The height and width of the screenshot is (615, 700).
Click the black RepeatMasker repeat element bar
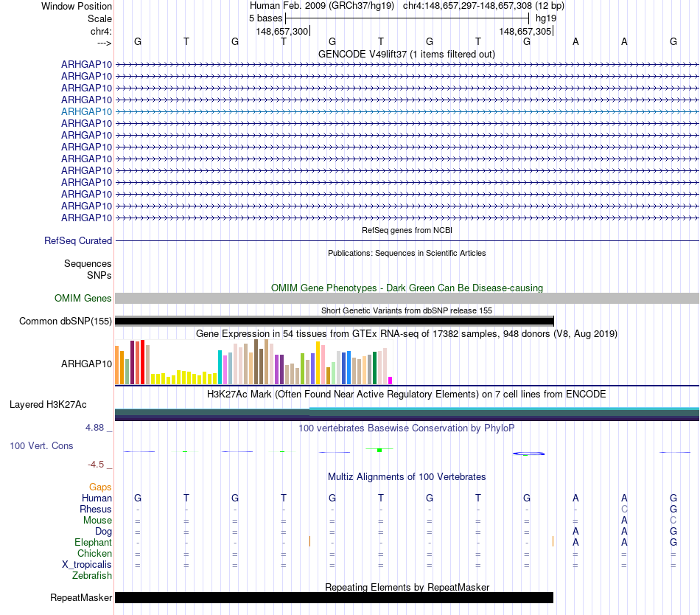click(x=335, y=597)
